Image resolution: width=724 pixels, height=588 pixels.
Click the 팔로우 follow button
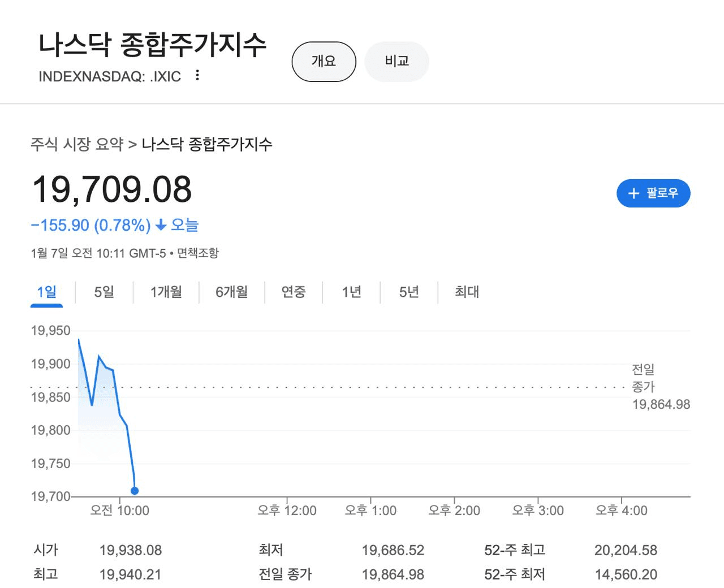tap(653, 193)
